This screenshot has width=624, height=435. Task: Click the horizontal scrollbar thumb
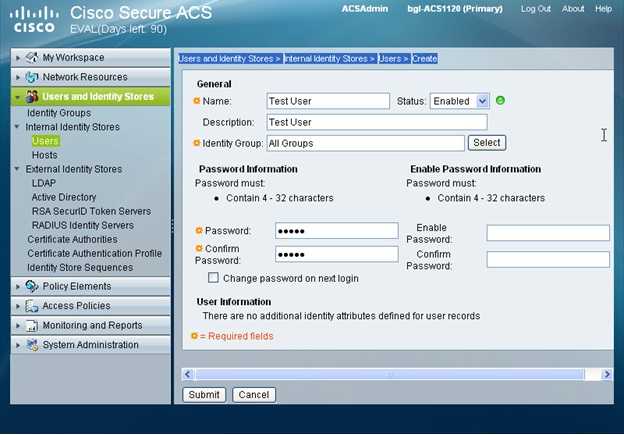390,374
